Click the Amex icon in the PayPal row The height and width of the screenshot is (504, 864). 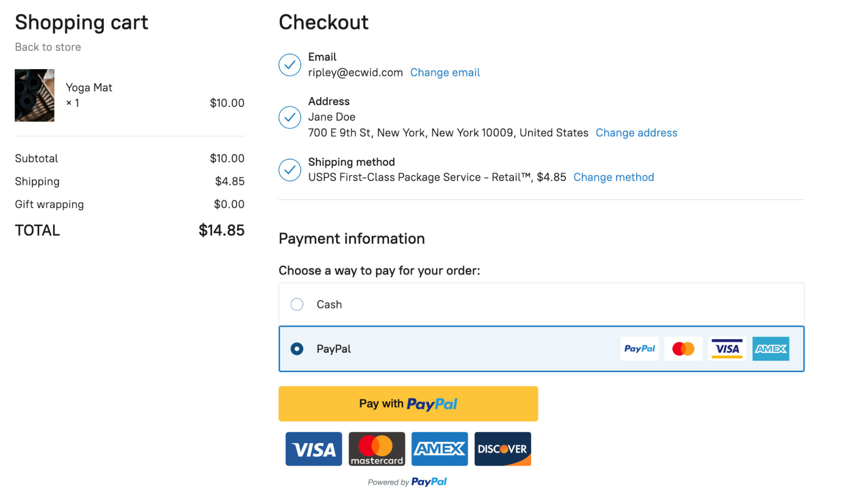(771, 349)
